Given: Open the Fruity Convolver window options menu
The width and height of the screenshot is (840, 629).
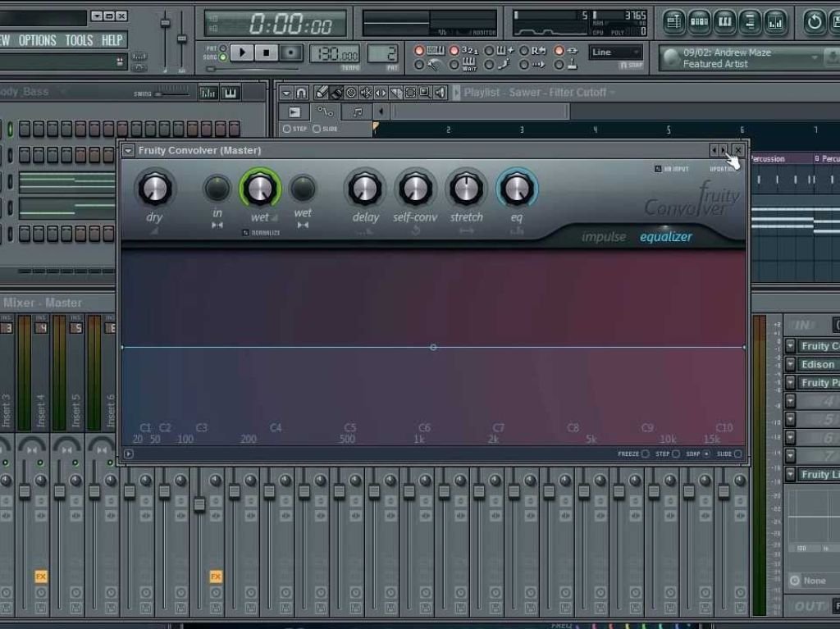Looking at the screenshot, I should pos(128,151).
